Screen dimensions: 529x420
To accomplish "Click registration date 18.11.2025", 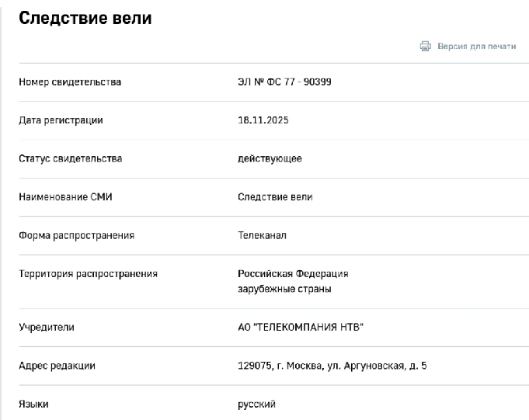I will click(x=263, y=120).
